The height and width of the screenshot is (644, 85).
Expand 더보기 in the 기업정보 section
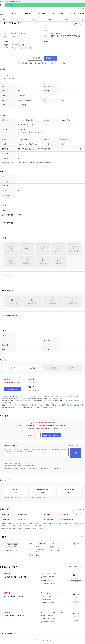pyautogui.click(x=82, y=537)
